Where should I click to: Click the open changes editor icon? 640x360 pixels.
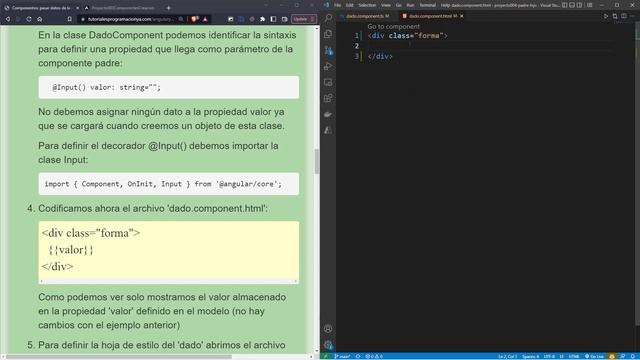click(x=615, y=16)
